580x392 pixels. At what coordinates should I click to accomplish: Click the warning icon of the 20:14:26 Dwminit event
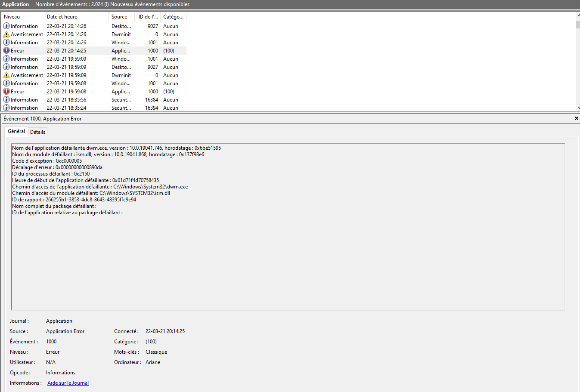coord(6,34)
